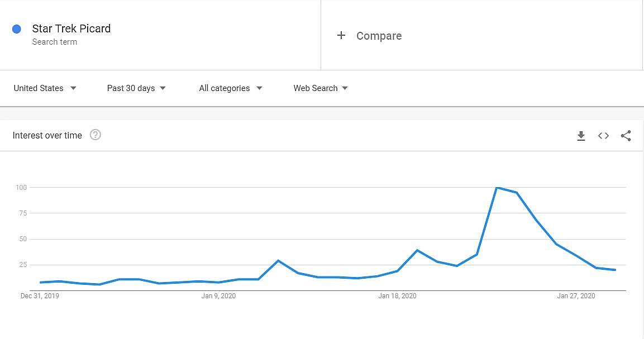The image size is (644, 339).
Task: Change the Web Search type dropdown
Action: (321, 88)
